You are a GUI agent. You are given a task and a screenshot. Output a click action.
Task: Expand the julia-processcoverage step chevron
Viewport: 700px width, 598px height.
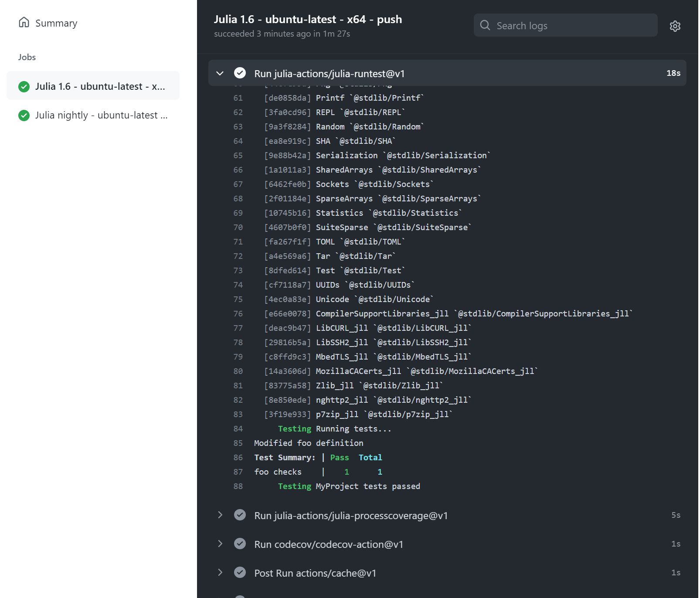click(220, 515)
